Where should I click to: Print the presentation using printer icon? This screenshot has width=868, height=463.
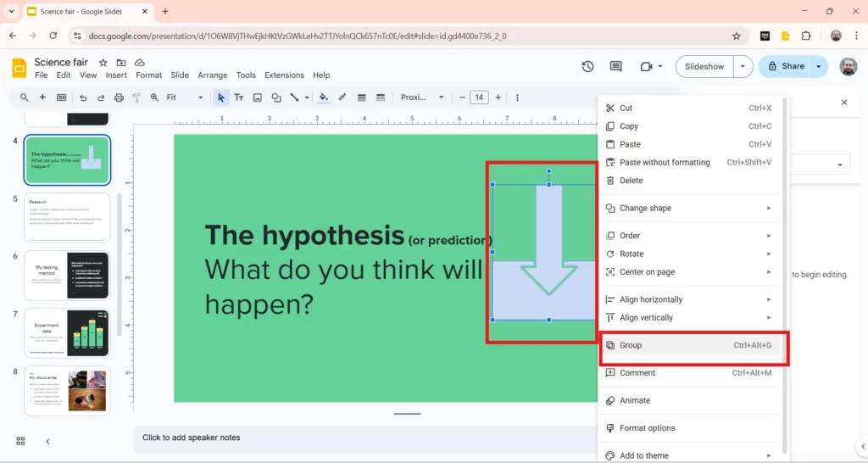coord(119,98)
